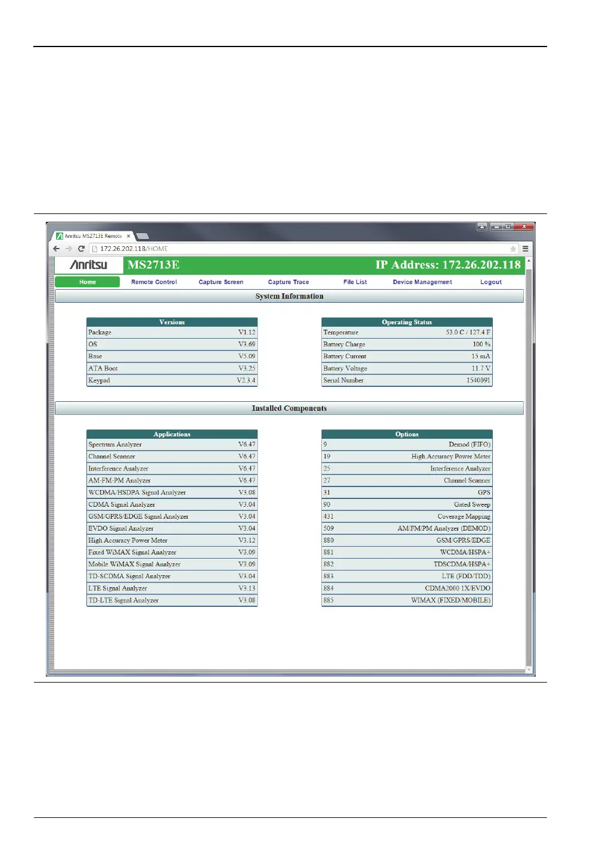The image size is (615, 868).
Task: Maximize the browser window
Action: [508, 227]
